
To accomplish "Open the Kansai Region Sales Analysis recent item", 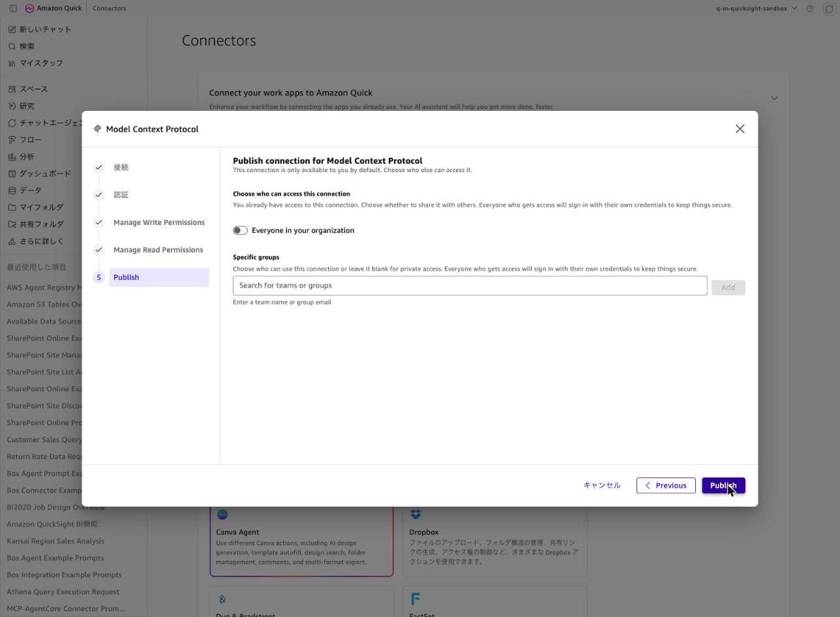I will (x=55, y=541).
